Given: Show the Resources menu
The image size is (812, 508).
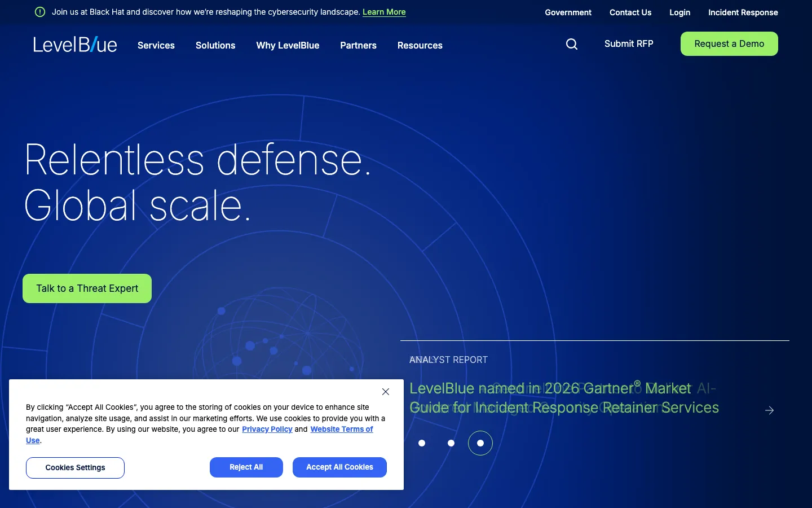Looking at the screenshot, I should tap(420, 45).
